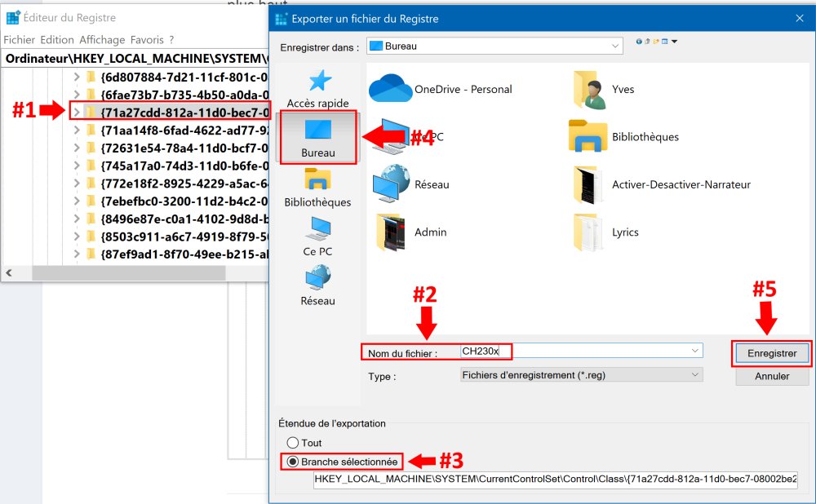This screenshot has width=816, height=504.
Task: Select the Admin folder in file list
Action: tap(411, 232)
